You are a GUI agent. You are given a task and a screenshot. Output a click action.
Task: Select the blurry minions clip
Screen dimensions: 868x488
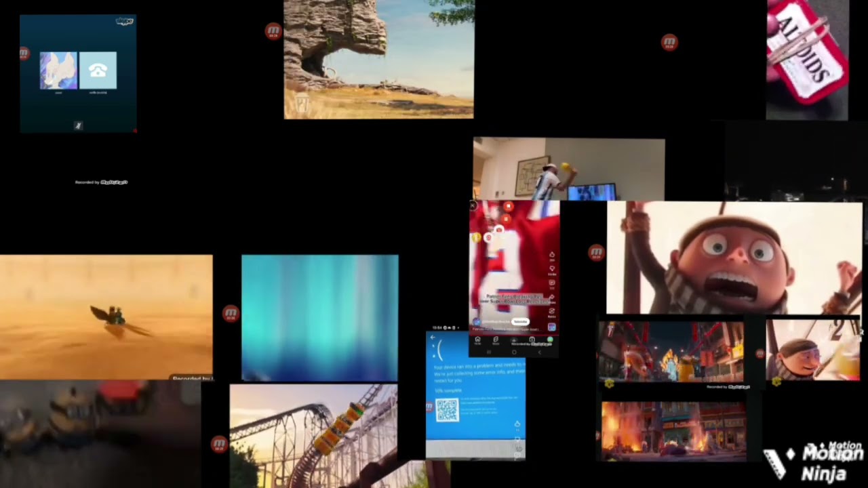click(x=100, y=434)
